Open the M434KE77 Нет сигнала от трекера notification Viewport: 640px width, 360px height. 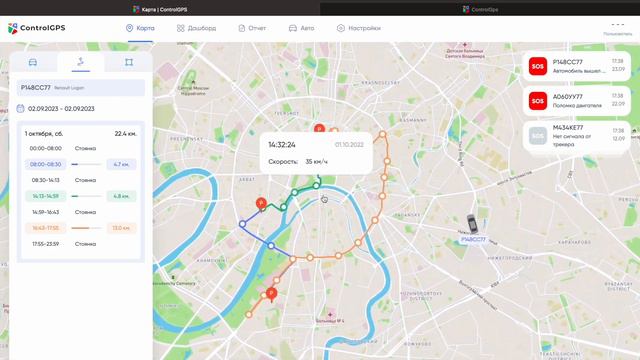[577, 136]
